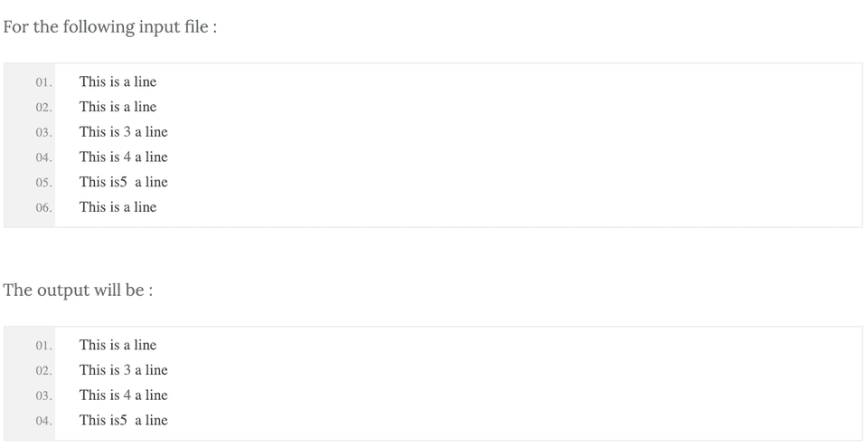The width and height of the screenshot is (868, 448).
Task: Click line number 05 in input block
Action: [x=43, y=183]
